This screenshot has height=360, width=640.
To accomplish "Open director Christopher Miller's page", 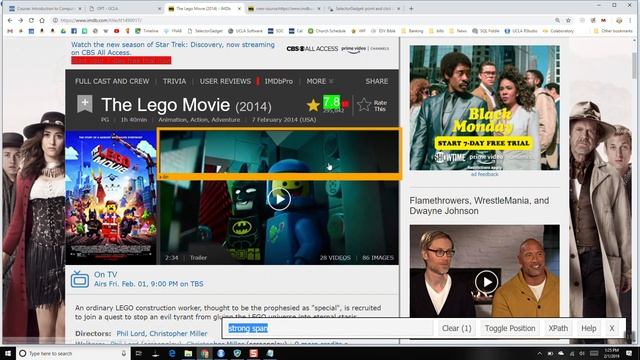I will tap(178, 333).
